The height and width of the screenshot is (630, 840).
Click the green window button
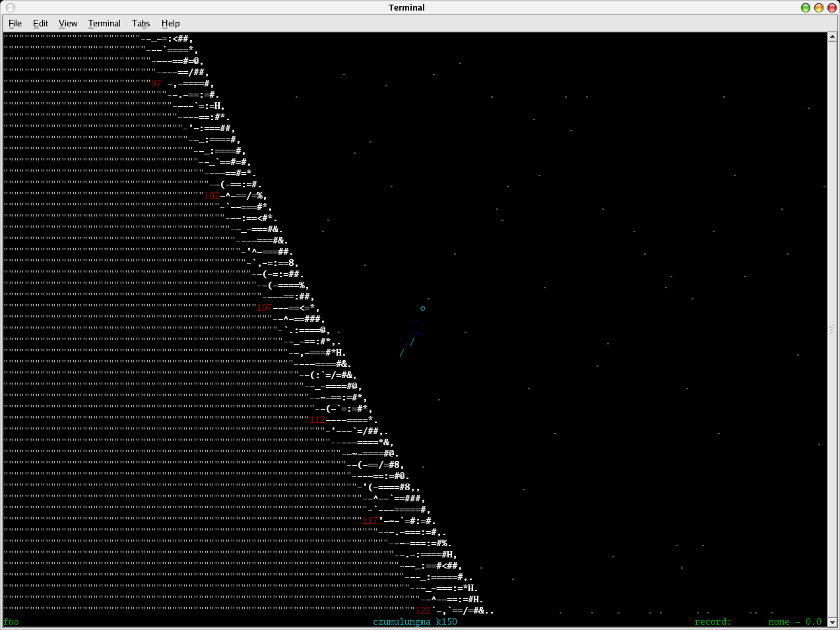click(x=806, y=8)
